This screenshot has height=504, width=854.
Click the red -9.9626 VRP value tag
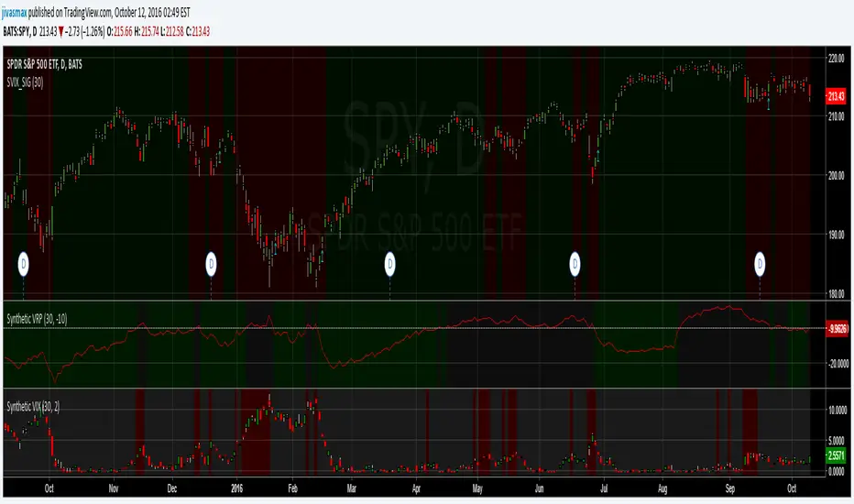[x=838, y=329]
